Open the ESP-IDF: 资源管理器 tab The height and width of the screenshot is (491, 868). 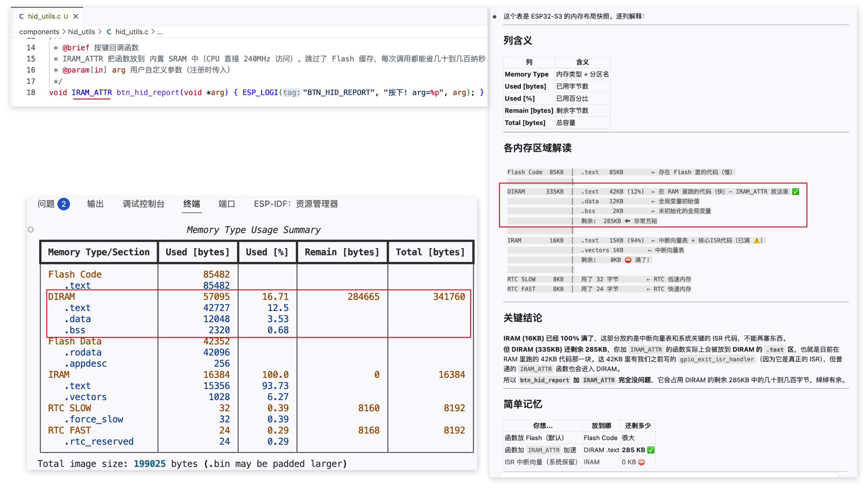point(296,204)
